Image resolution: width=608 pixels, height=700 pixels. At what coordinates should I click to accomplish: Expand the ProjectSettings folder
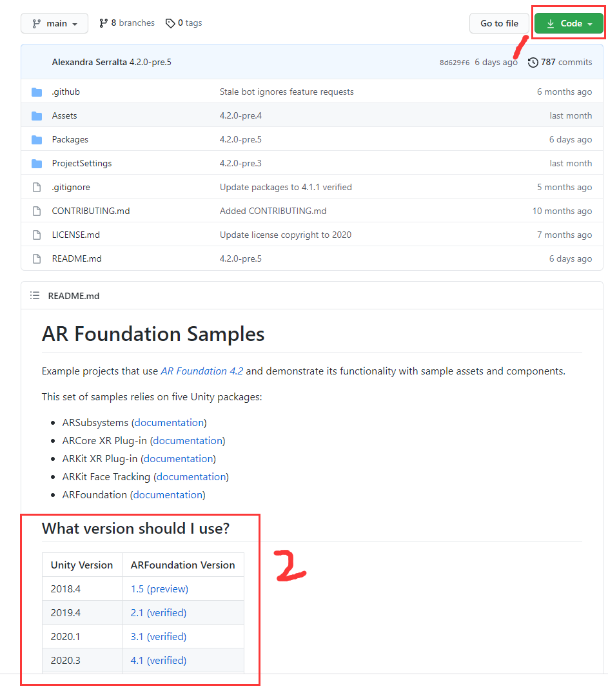pos(81,163)
